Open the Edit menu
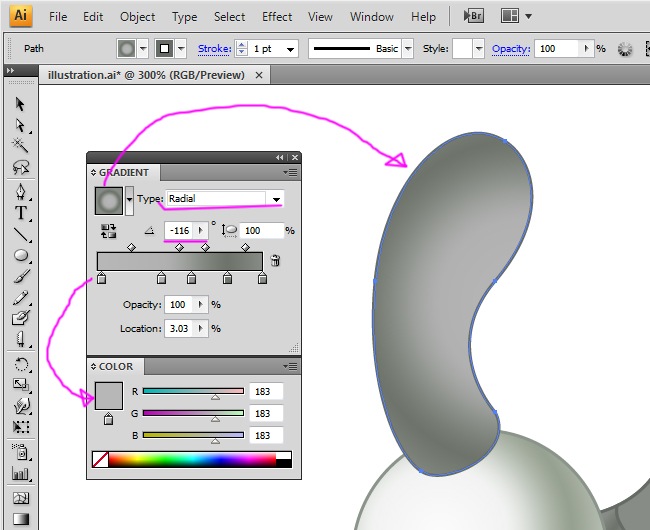The height and width of the screenshot is (530, 650). pyautogui.click(x=93, y=17)
